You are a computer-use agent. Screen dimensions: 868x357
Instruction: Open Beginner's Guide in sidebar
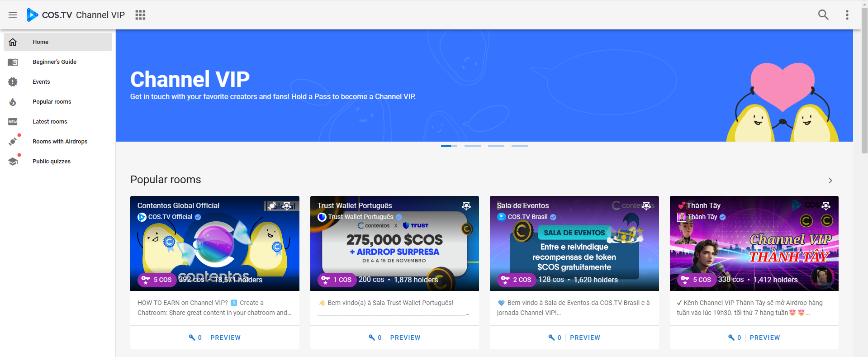pyautogui.click(x=58, y=62)
